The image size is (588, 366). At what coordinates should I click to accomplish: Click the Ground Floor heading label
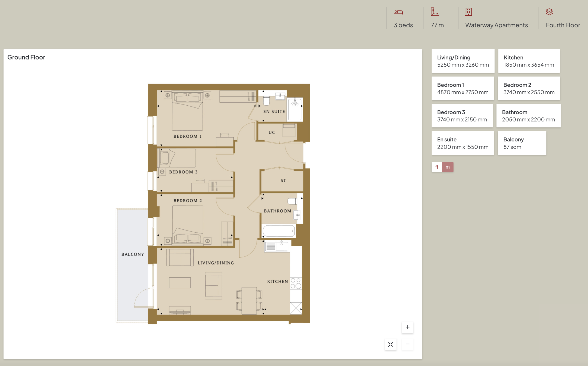(26, 57)
